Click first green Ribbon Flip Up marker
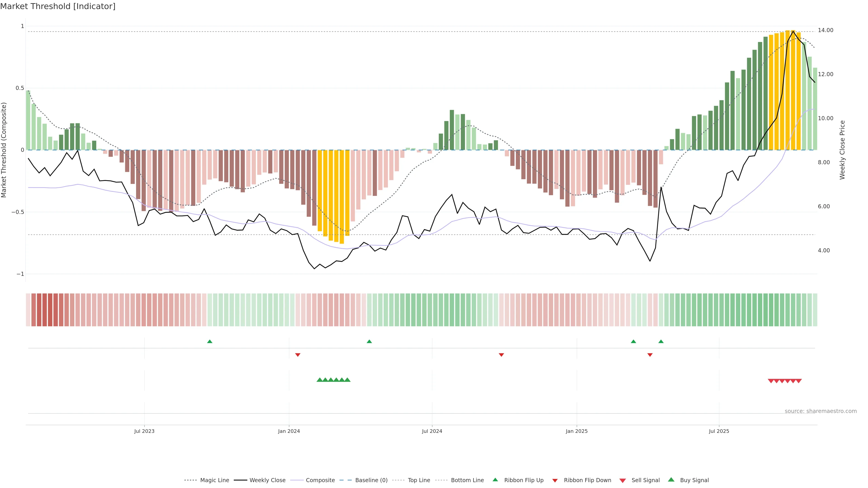The height and width of the screenshot is (488, 868). [210, 342]
